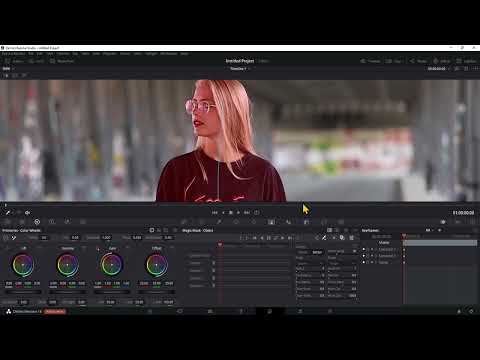Switch to the Deliver page tab

click(330, 311)
